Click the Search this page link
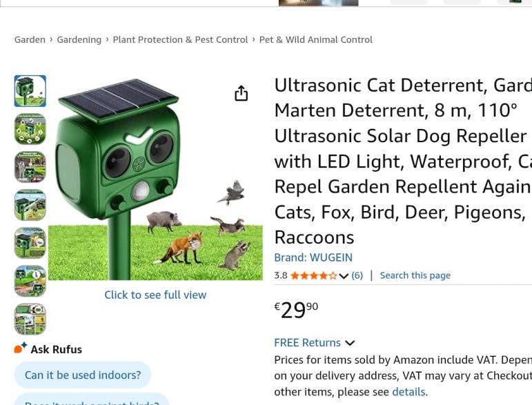The image size is (532, 405). pos(415,275)
